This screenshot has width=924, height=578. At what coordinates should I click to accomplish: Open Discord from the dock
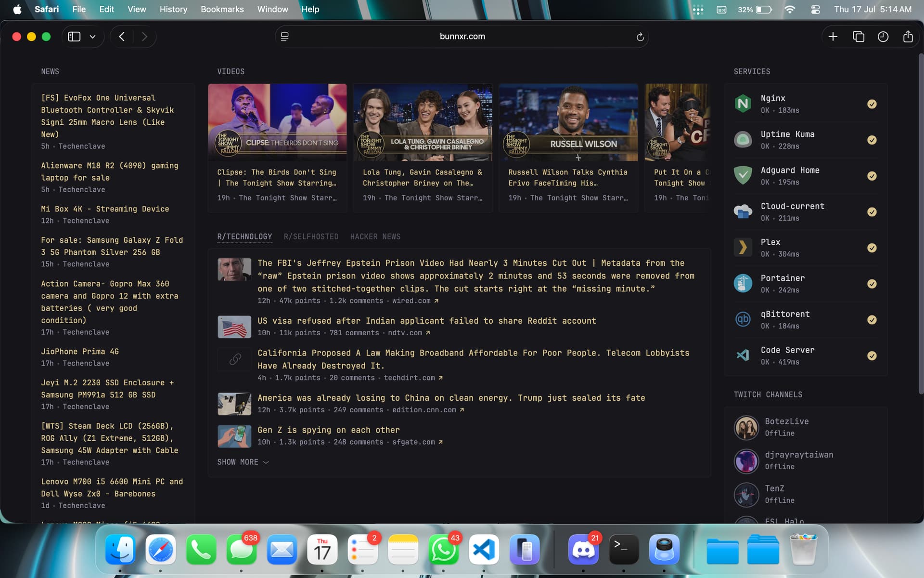point(583,550)
